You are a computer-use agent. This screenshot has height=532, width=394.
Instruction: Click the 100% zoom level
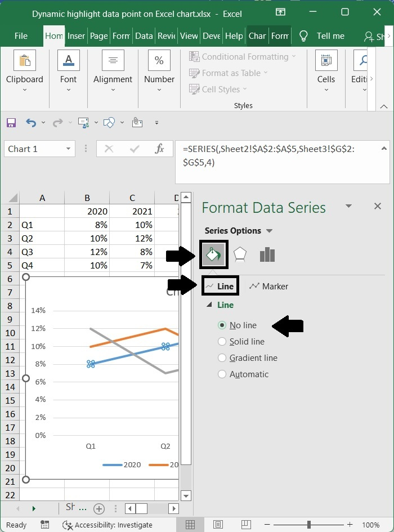(370, 525)
